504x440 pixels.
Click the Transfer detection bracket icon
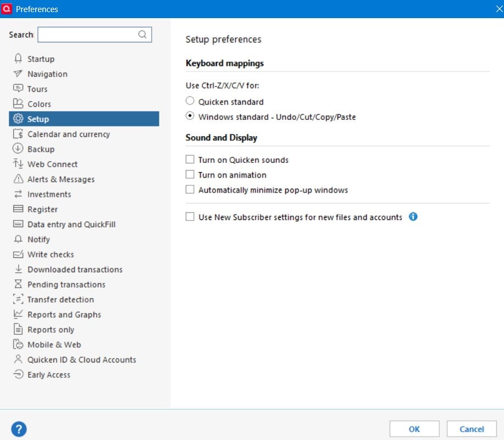18,299
